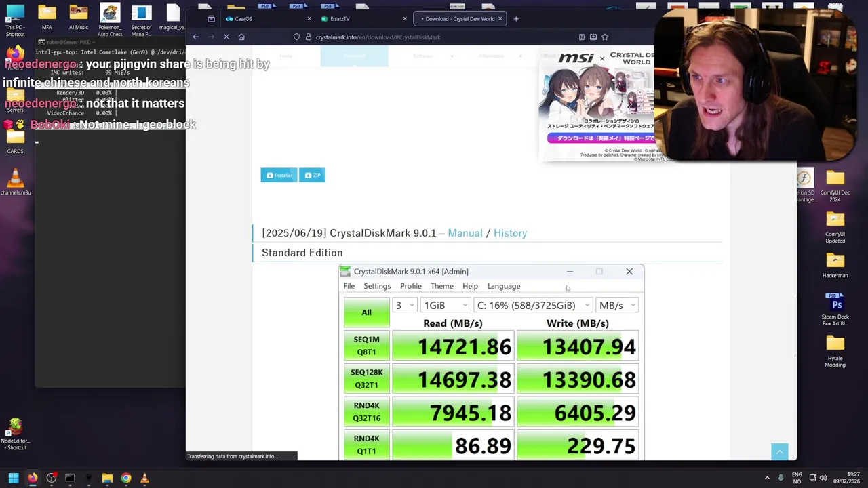Close the Crystal Dew World tab
868x488 pixels.
tap(500, 19)
